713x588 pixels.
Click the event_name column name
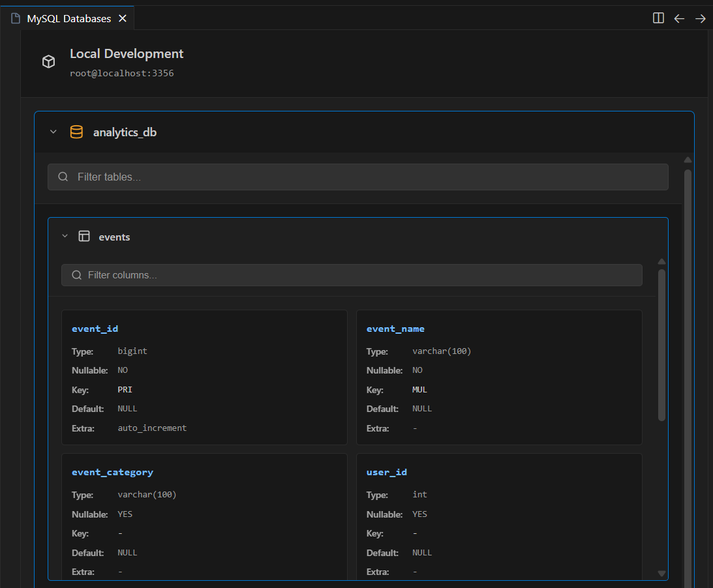395,329
